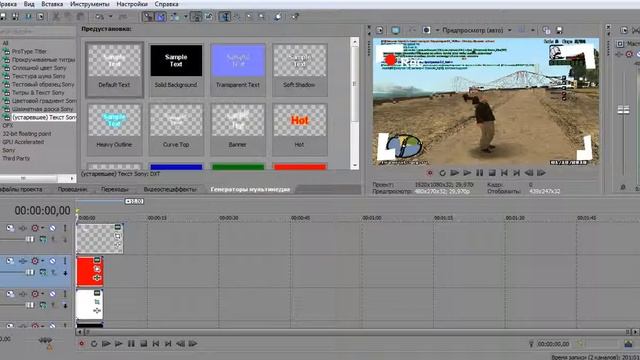The height and width of the screenshot is (360, 640).
Task: Click Go to End in timeline transport
Action: point(168,344)
